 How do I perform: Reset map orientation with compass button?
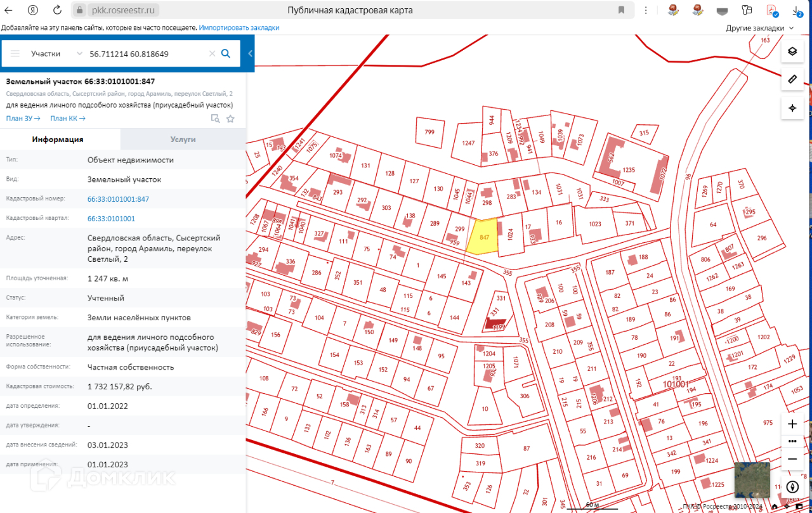[792, 487]
